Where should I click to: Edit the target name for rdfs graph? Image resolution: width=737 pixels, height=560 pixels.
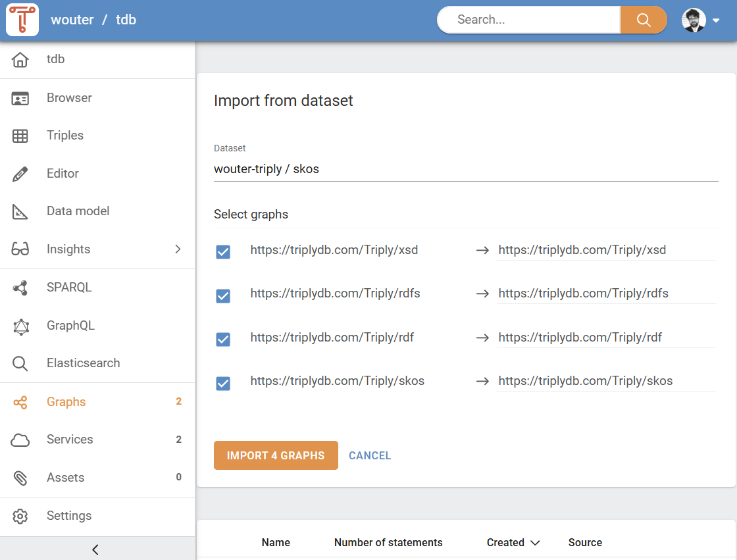[606, 293]
